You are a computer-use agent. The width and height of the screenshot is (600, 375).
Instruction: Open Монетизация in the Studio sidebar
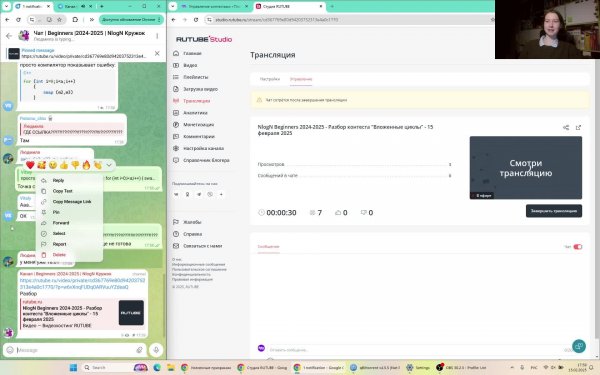coord(198,125)
